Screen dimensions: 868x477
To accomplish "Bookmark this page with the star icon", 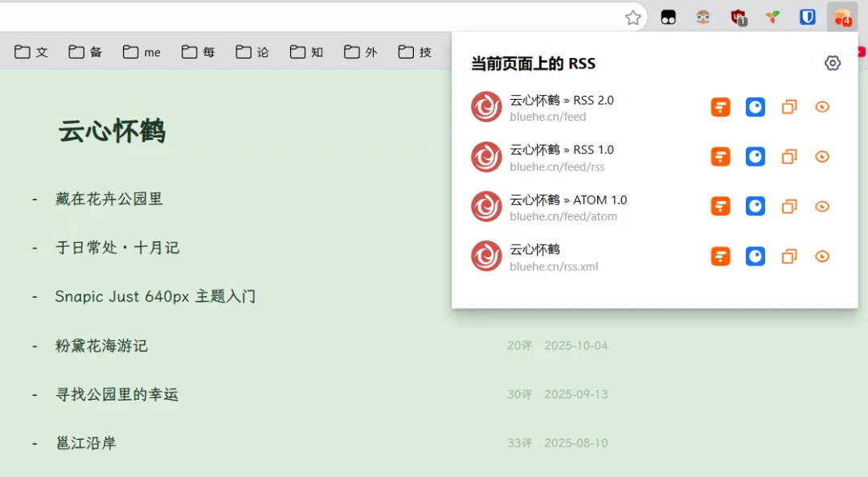I will pos(633,18).
